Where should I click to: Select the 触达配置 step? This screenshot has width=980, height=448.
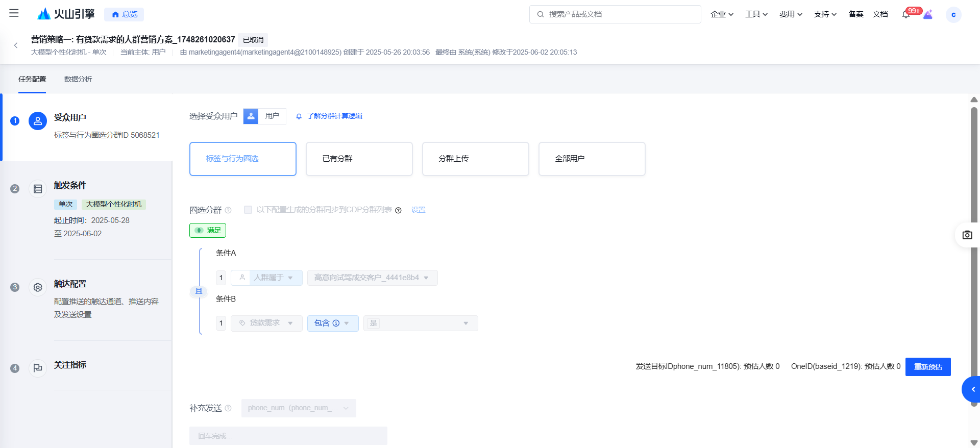point(87,300)
